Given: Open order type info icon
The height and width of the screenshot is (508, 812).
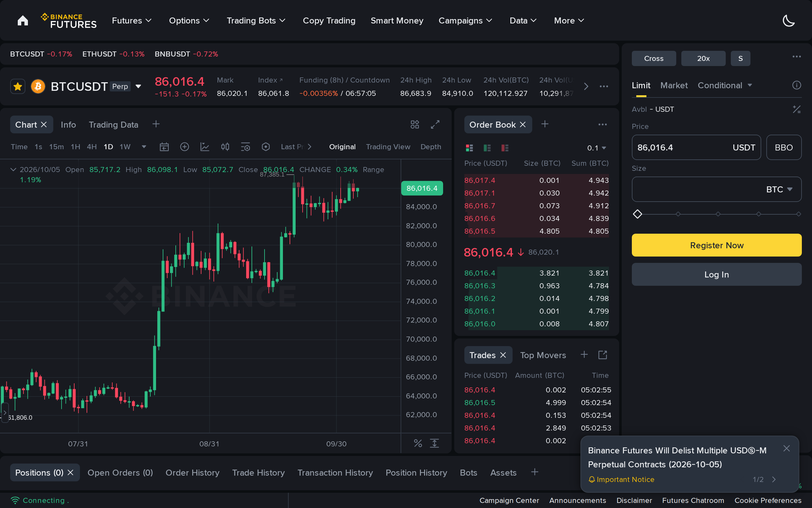Looking at the screenshot, I should click(796, 85).
